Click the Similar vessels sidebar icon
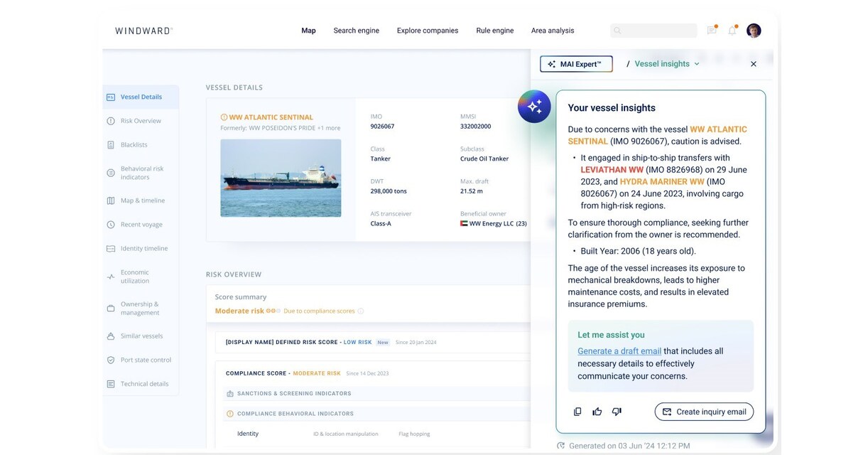The width and height of the screenshot is (868, 455). (x=111, y=335)
